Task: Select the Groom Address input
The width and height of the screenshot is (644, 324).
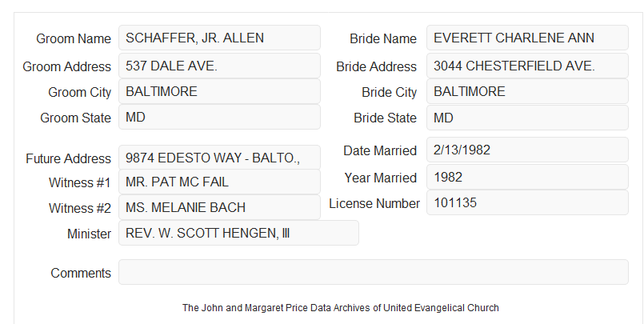Action: coord(219,66)
